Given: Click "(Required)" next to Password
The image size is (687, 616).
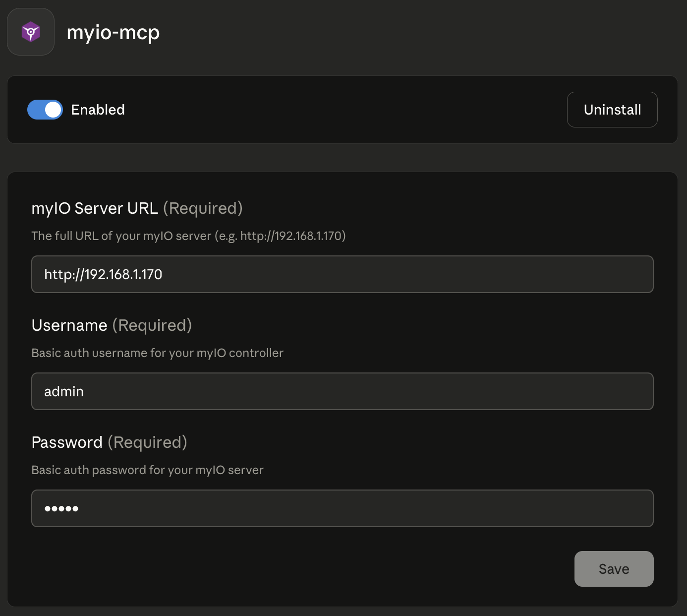Looking at the screenshot, I should [x=147, y=442].
